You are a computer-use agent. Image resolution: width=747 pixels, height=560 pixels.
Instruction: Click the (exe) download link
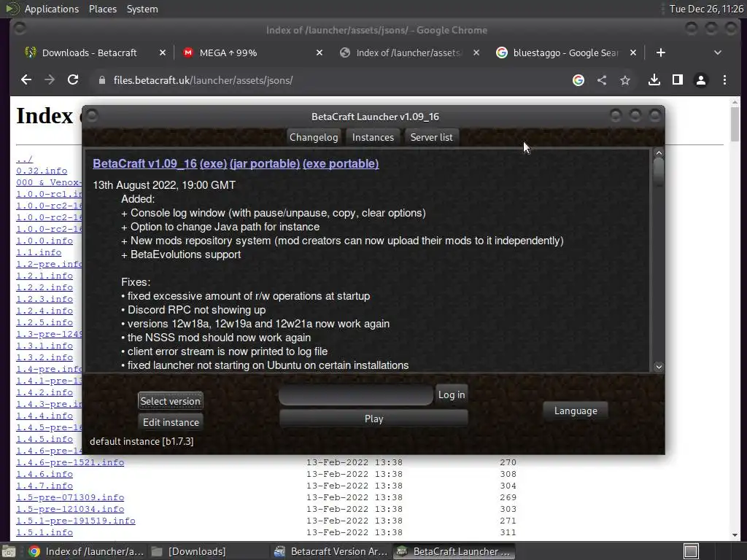[214, 164]
